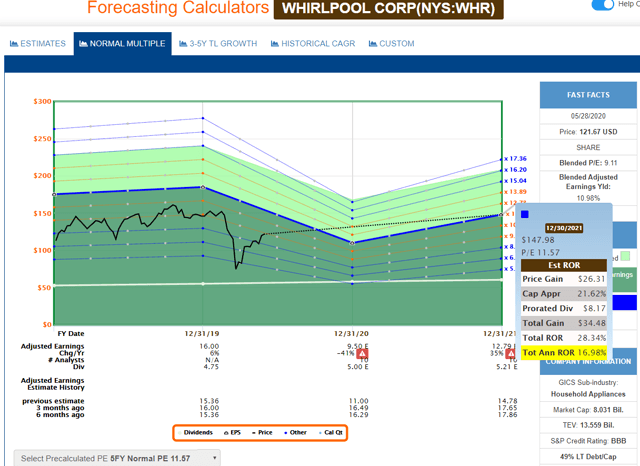Viewport: 640px width, 466px height.
Task: Toggle Cal Qt series in the legend
Action: pyautogui.click(x=331, y=433)
